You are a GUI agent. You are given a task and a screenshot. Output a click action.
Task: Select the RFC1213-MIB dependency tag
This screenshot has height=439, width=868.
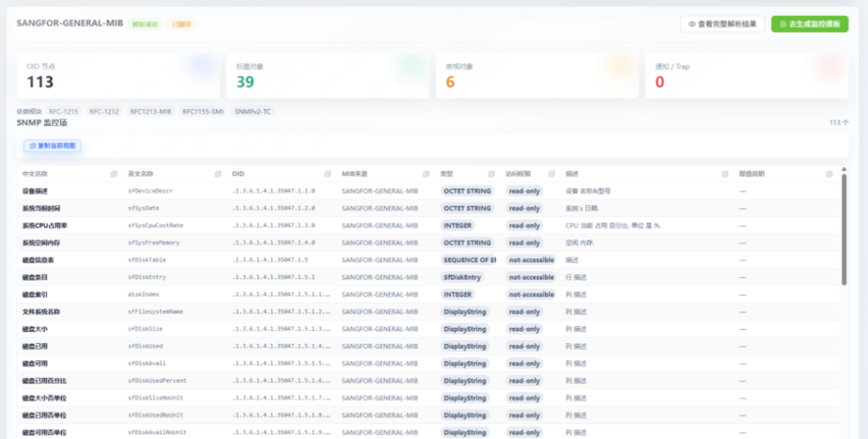pos(151,112)
